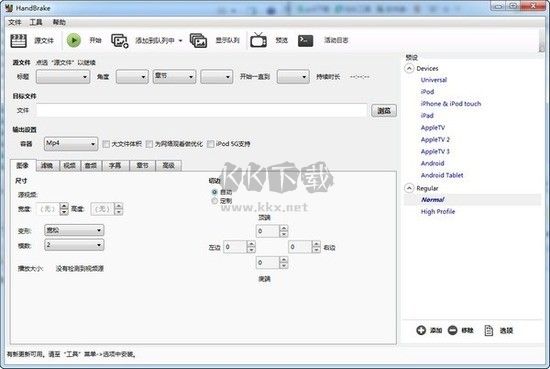Click the HandBrake app icon in title bar
The image size is (550, 369).
pyautogui.click(x=9, y=7)
